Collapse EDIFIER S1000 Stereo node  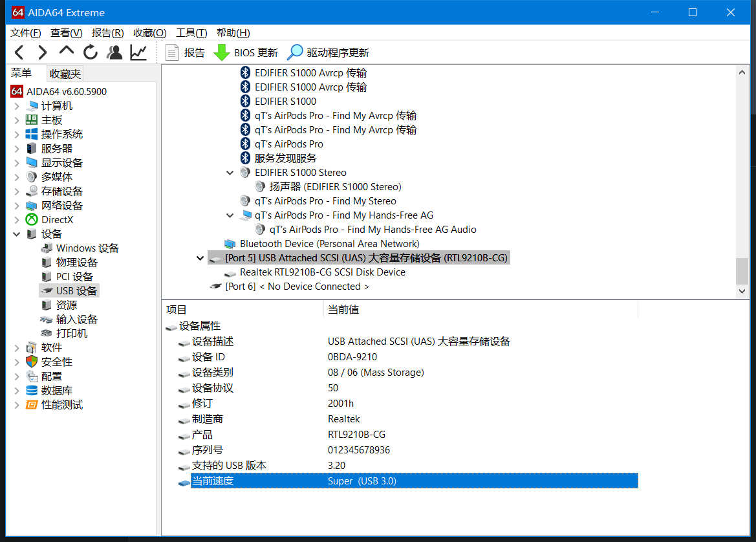click(x=230, y=173)
